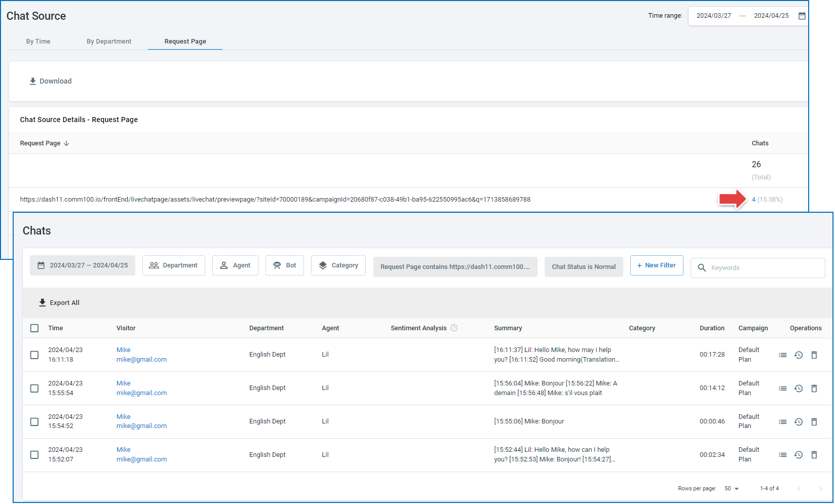Click the Time column header
The width and height of the screenshot is (835, 504).
pyautogui.click(x=56, y=328)
